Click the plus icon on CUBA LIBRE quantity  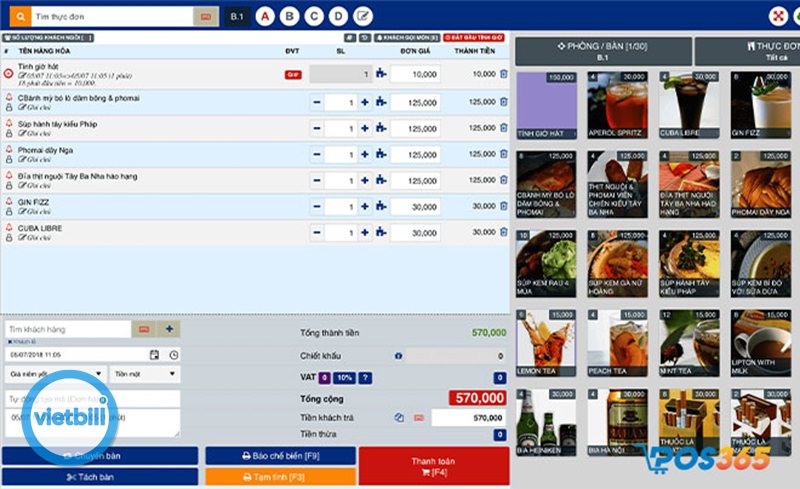pos(364,232)
